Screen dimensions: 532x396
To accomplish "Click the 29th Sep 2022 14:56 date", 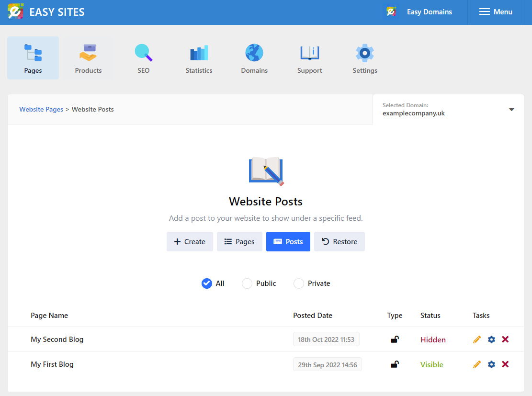I will 328,364.
